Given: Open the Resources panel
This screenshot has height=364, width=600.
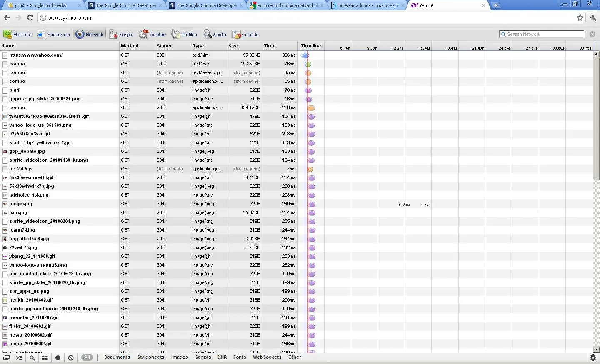Looking at the screenshot, I should click(54, 35).
